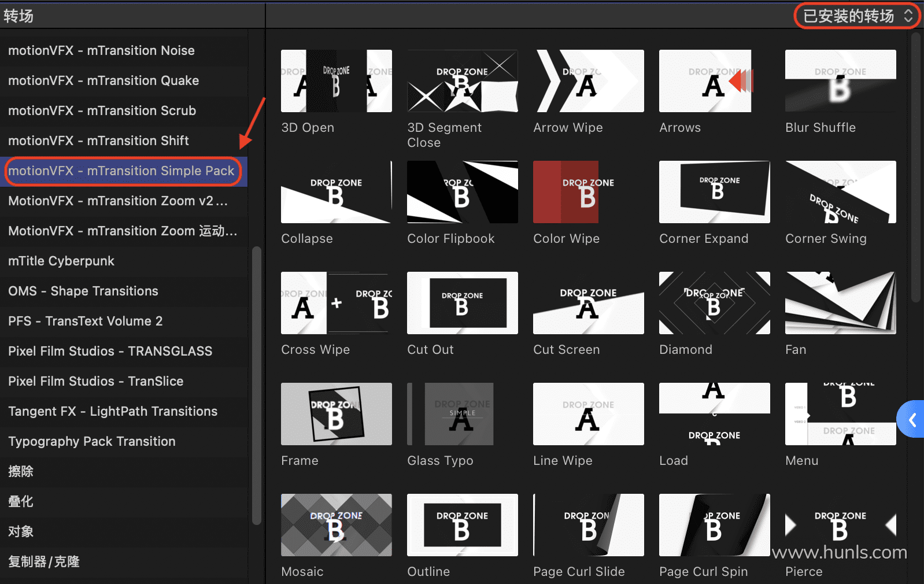Screen dimensions: 924x584
Task: Open Pixel Film Studios - TranSlice
Action: pyautogui.click(x=124, y=381)
